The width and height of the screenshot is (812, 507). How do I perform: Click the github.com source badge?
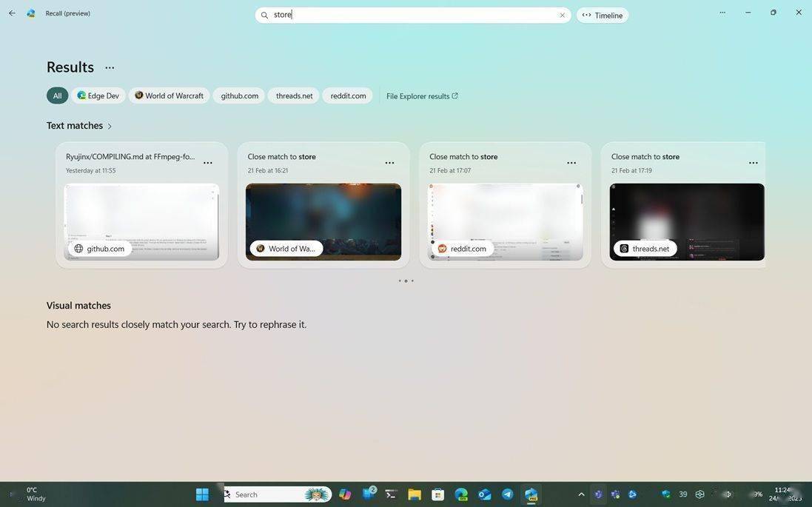[x=100, y=249]
